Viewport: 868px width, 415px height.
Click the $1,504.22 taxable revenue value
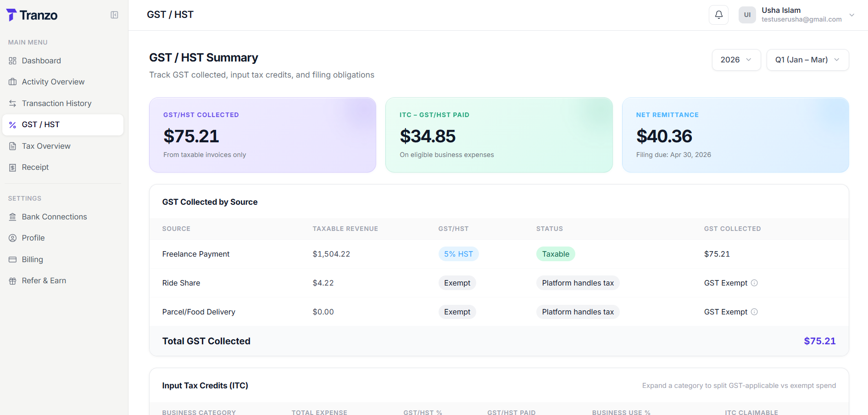[x=331, y=254]
